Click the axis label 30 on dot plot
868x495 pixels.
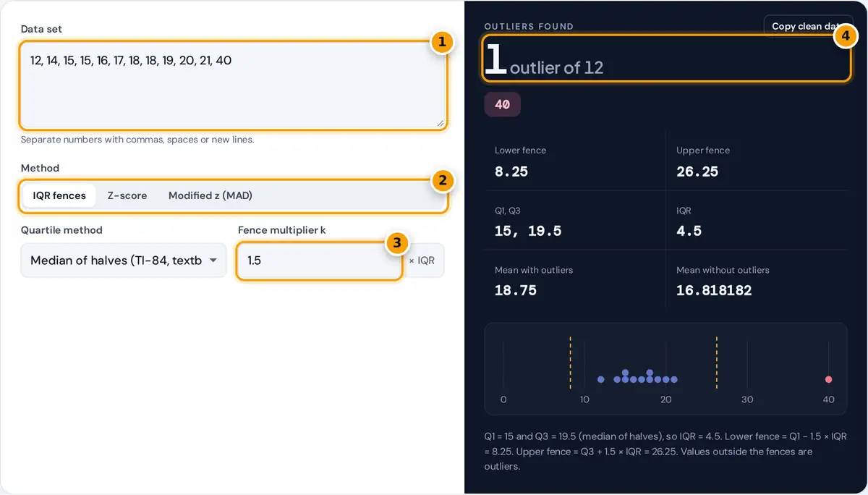pos(747,399)
